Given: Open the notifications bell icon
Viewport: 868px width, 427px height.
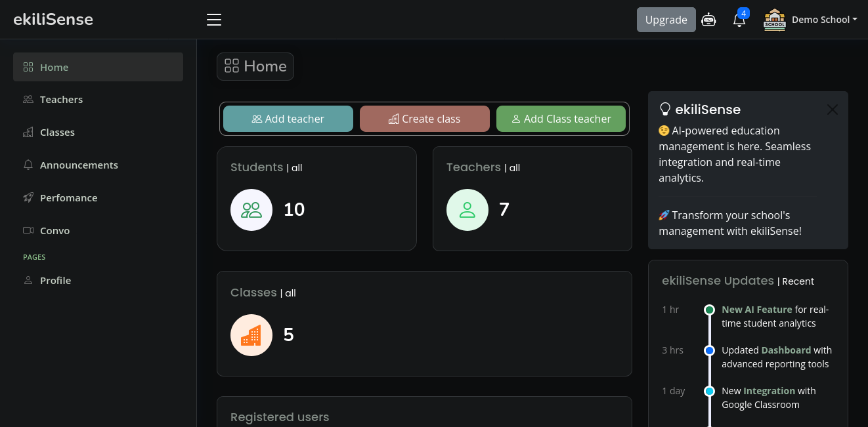Looking at the screenshot, I should point(739,20).
